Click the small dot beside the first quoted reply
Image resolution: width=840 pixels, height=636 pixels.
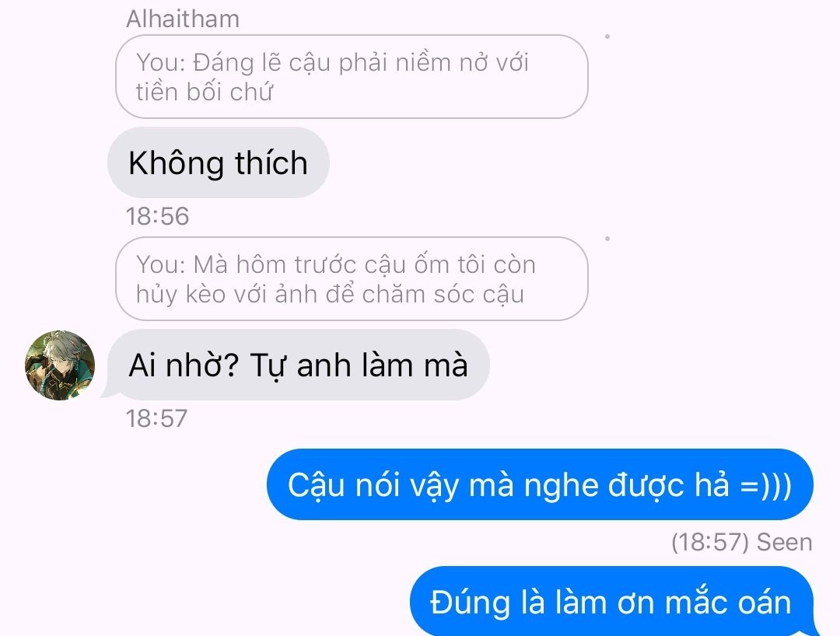607,37
